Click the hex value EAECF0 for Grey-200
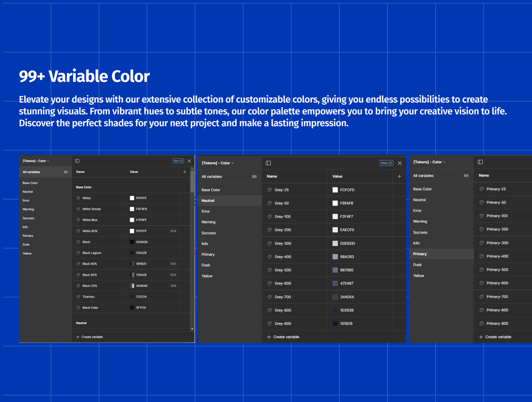Image resolution: width=532 pixels, height=402 pixels. click(x=347, y=230)
